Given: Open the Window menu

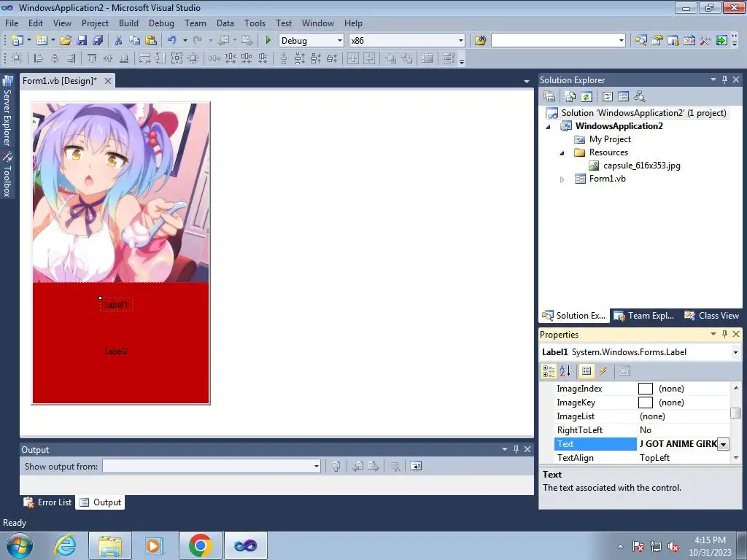Looking at the screenshot, I should point(318,23).
